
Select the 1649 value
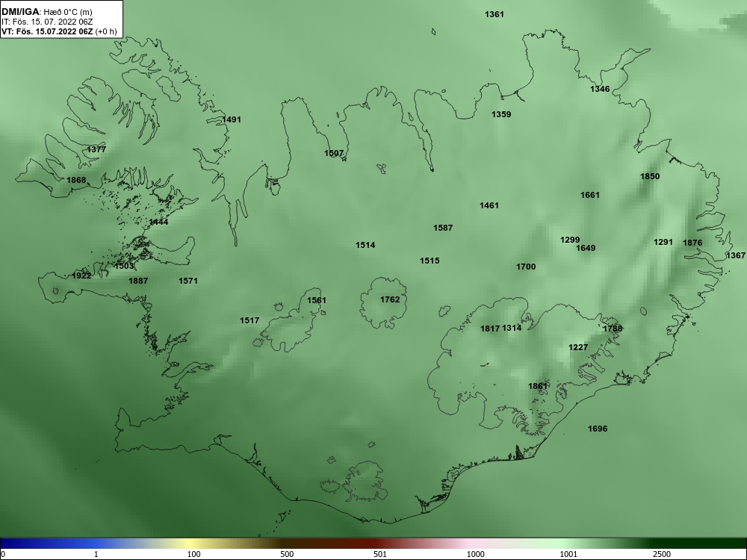pos(586,248)
